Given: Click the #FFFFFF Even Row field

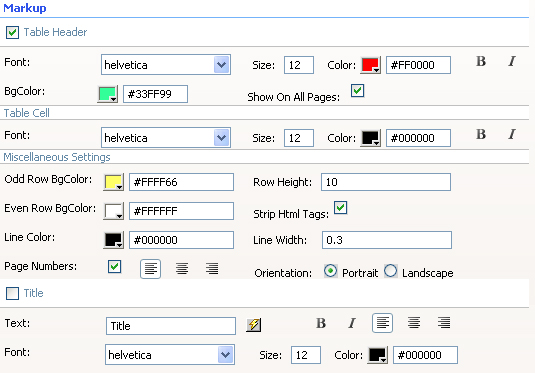Looking at the screenshot, I should click(181, 211).
